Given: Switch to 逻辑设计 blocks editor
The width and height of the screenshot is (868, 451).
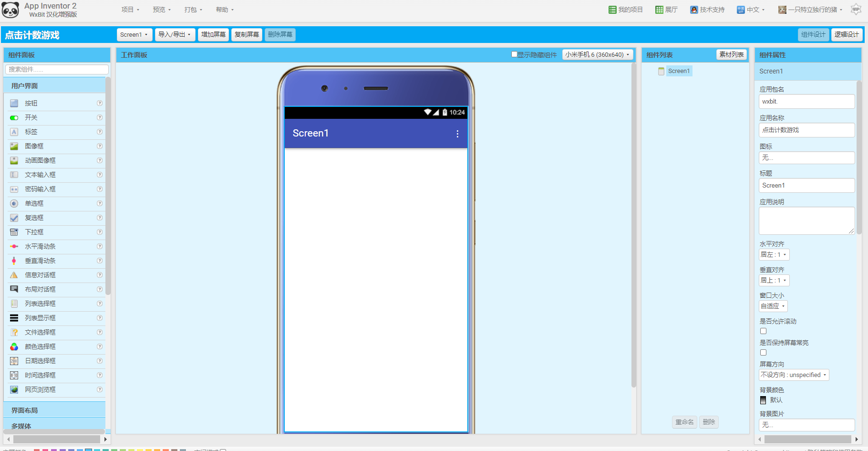Looking at the screenshot, I should (x=846, y=34).
